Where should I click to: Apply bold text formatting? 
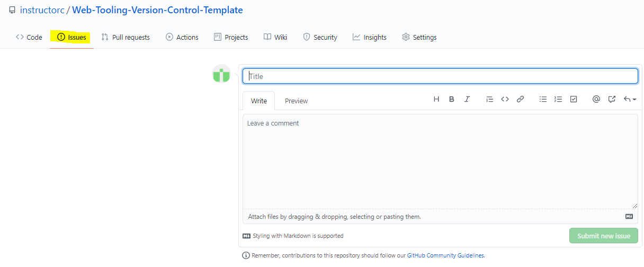pos(452,99)
